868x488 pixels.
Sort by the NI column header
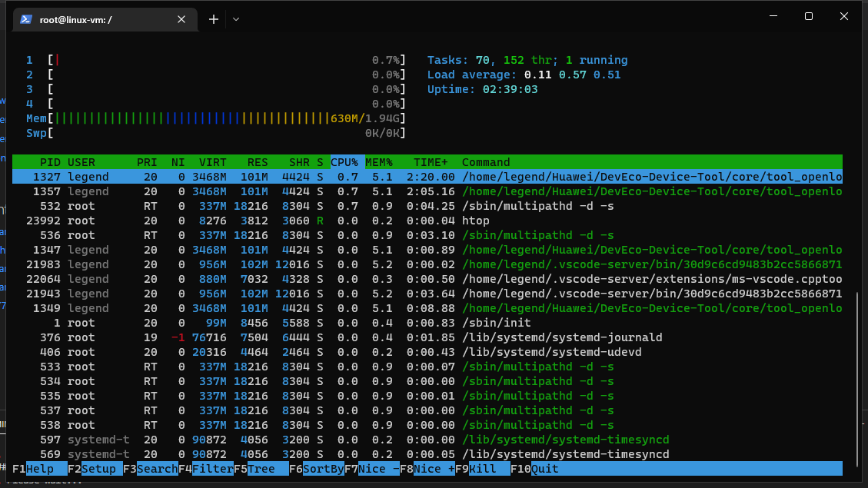[178, 162]
